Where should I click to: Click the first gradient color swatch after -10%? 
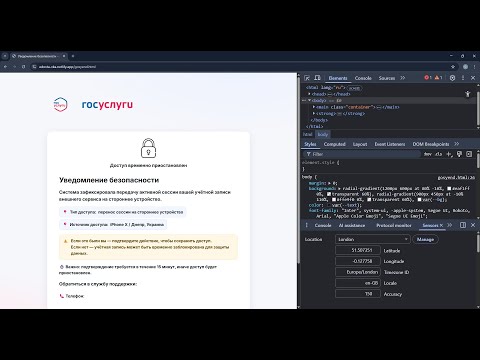(449, 189)
